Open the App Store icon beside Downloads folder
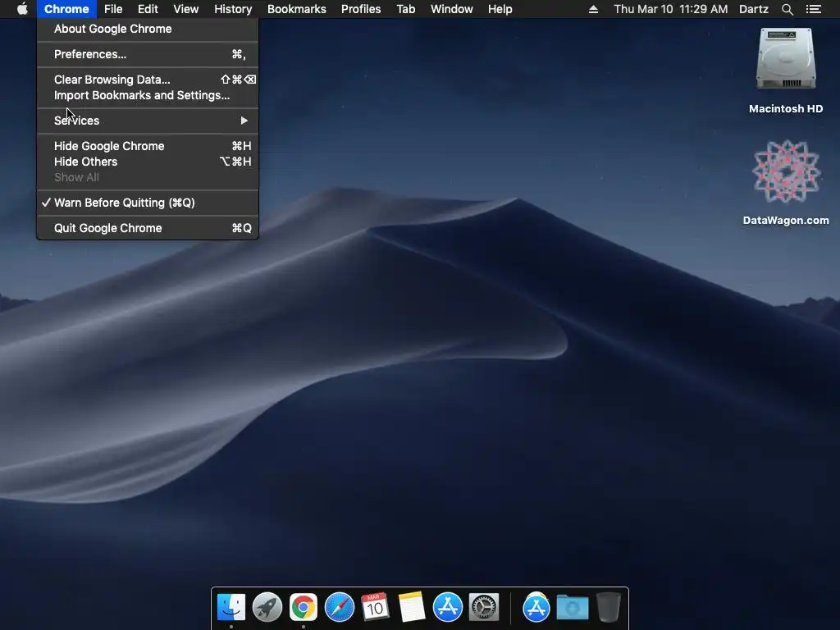The height and width of the screenshot is (630, 840). pyautogui.click(x=536, y=607)
